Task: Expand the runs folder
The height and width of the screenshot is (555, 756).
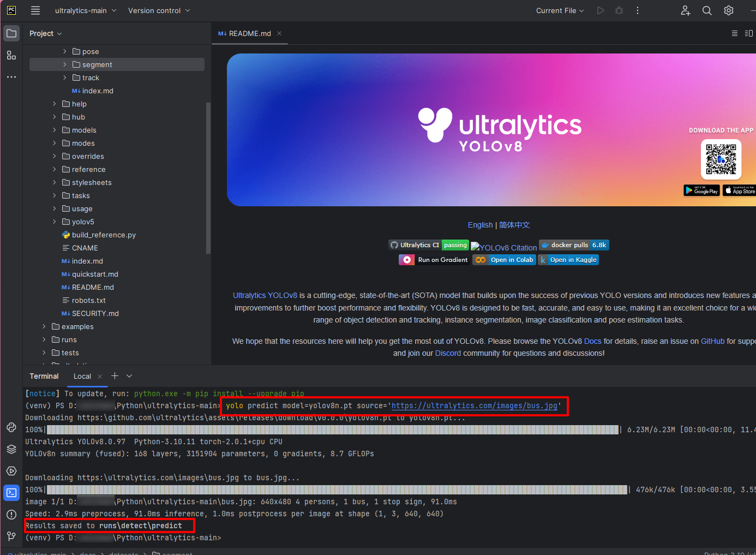Action: 44,339
